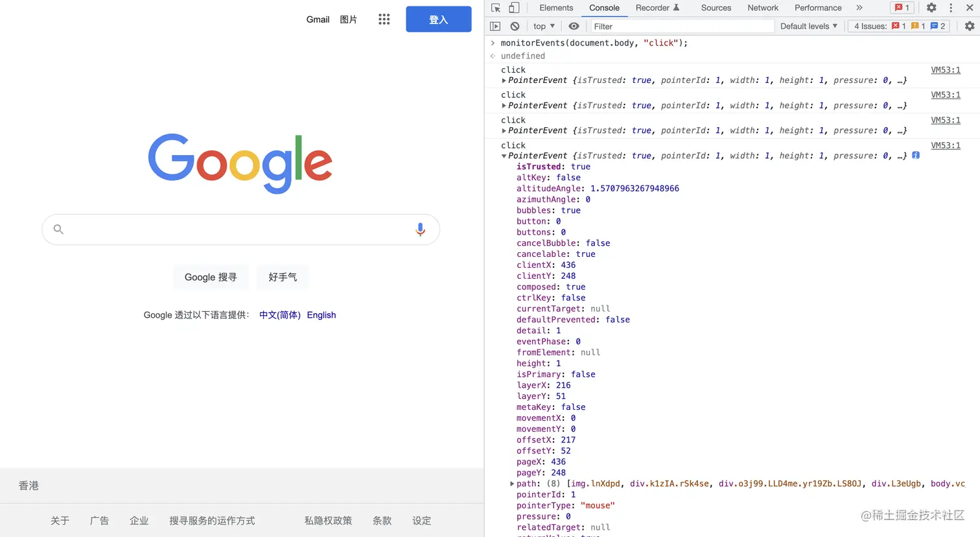Click the 好手气 lucky button
This screenshot has width=980, height=537.
coord(283,277)
